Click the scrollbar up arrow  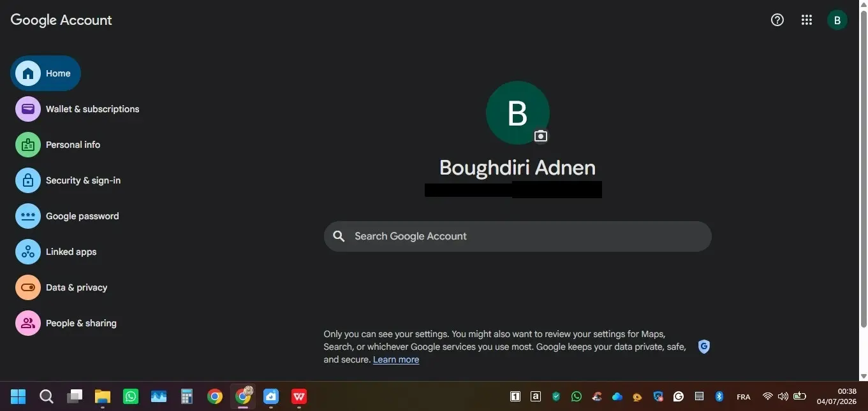pos(864,4)
